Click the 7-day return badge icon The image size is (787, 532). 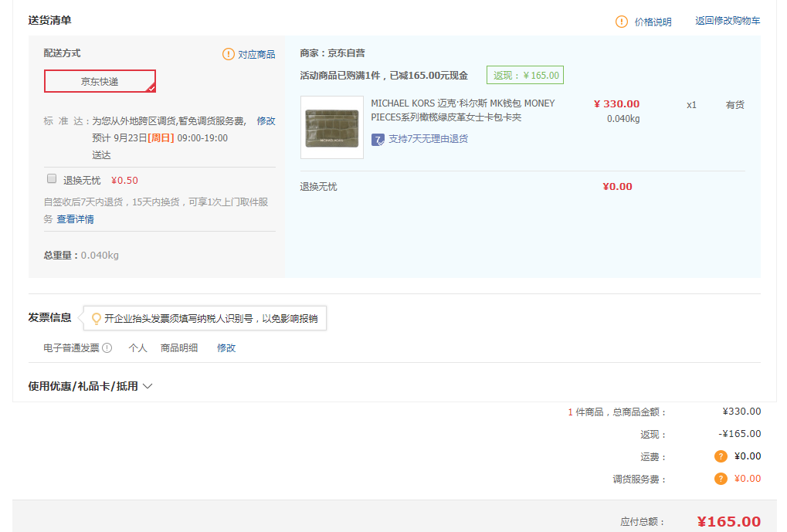coord(378,139)
